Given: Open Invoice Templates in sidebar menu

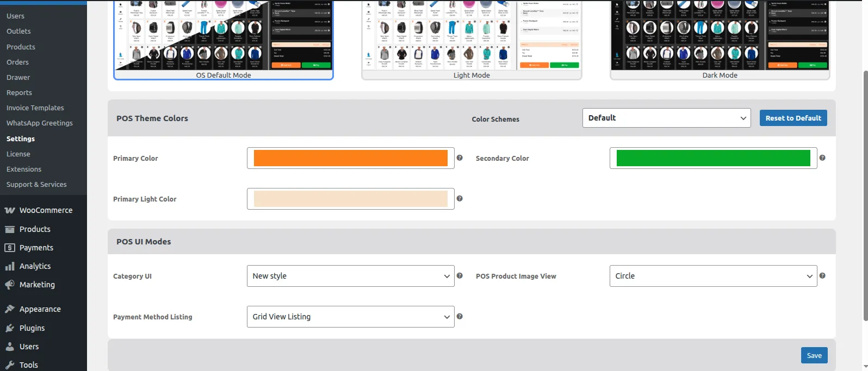Looking at the screenshot, I should click(x=35, y=108).
